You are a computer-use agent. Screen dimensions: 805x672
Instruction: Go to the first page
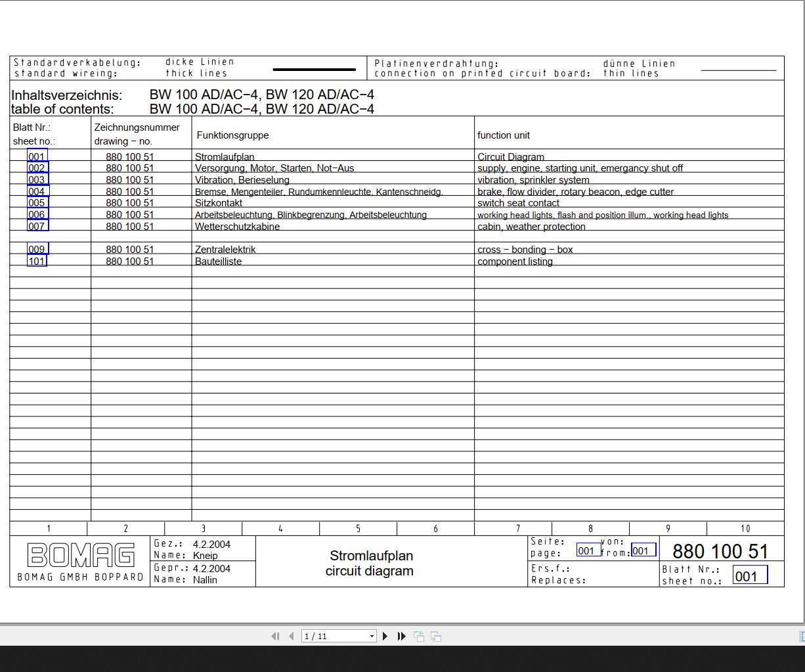coord(275,636)
